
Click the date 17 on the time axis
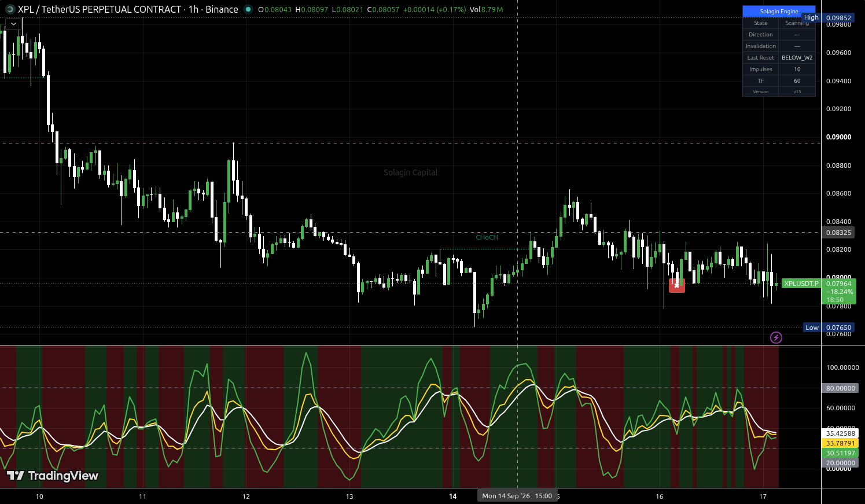[x=763, y=496]
